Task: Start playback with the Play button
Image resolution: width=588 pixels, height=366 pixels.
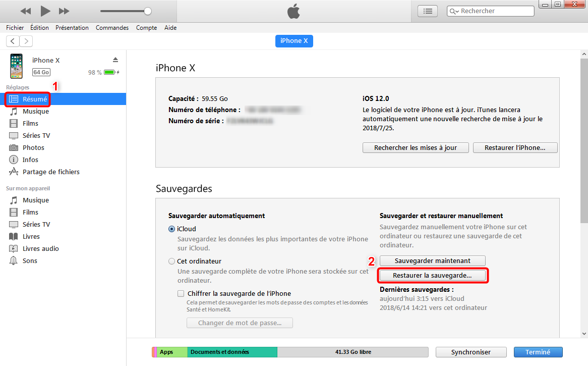Action: (45, 11)
